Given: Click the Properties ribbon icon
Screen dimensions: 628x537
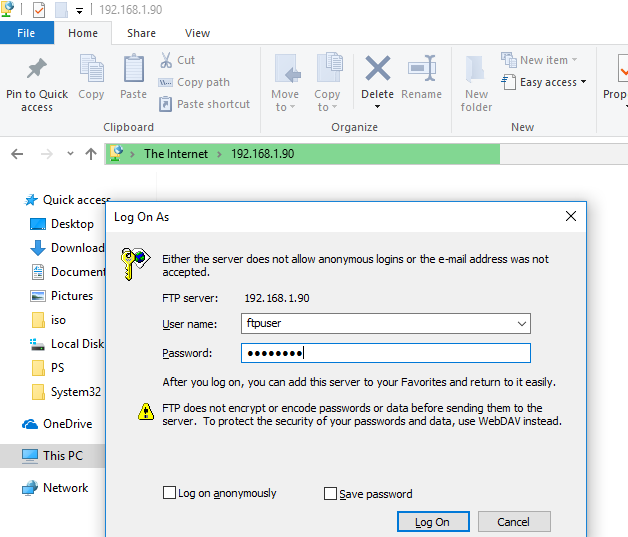Looking at the screenshot, I should tap(622, 69).
